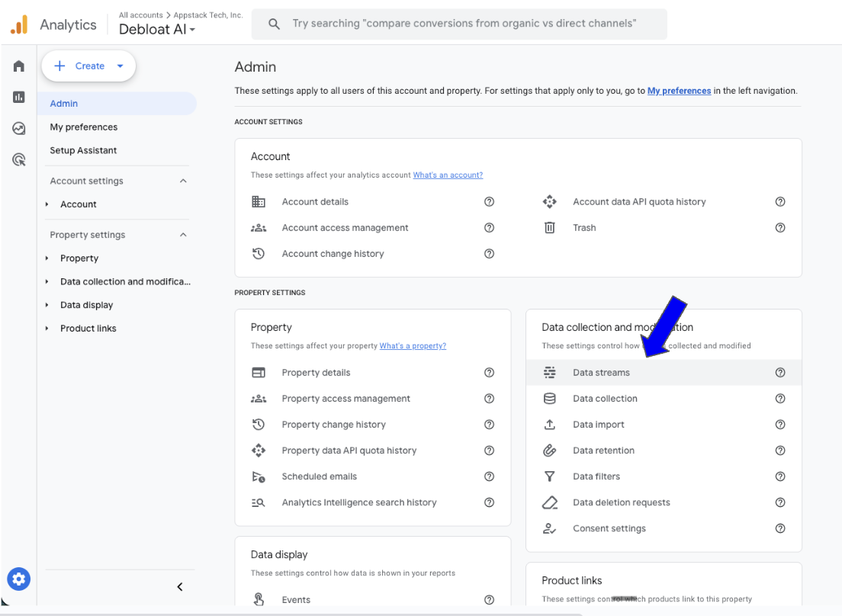Select Setup Assistant in sidebar

[83, 151]
